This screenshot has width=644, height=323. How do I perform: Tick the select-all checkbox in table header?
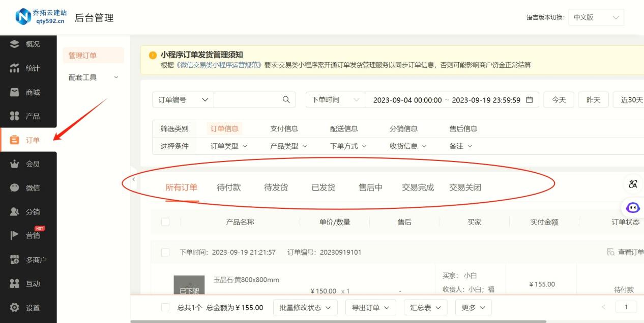point(165,222)
